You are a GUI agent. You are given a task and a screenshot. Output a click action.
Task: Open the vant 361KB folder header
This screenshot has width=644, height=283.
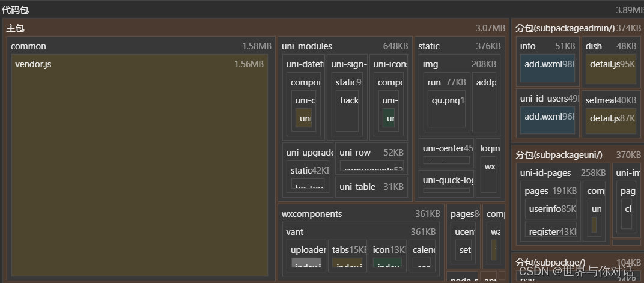[x=360, y=232]
